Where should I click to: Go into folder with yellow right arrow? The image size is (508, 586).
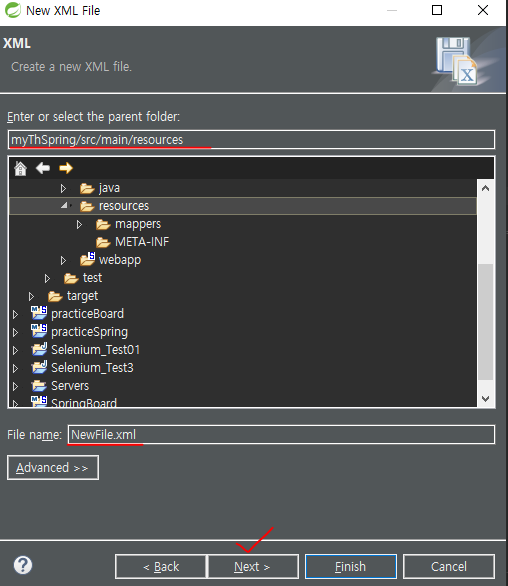(66, 168)
